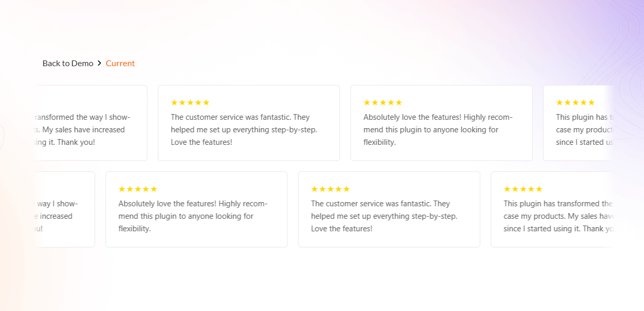644x311 pixels.
Task: Select the orange "Current" breadcrumb item
Action: click(120, 64)
